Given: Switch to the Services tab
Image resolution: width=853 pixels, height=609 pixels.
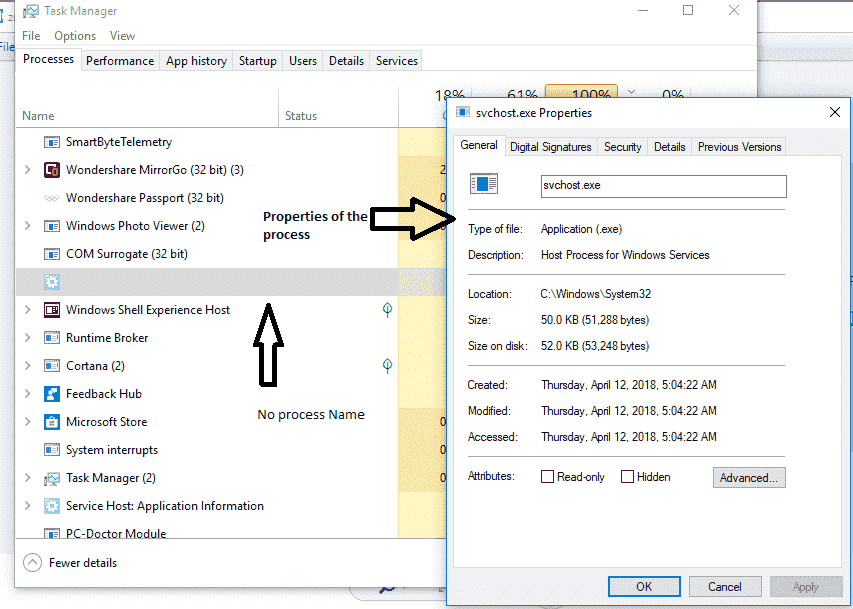Looking at the screenshot, I should pyautogui.click(x=397, y=61).
